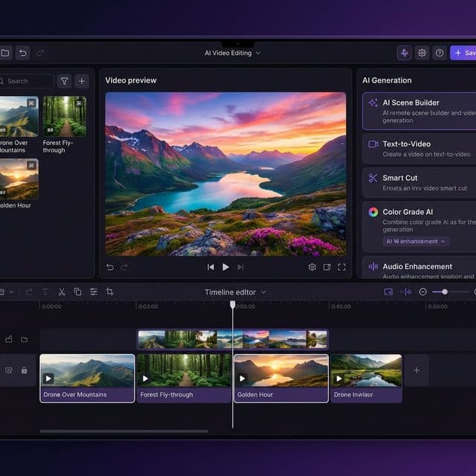Choose the Text-to-Video option
Viewport: 476px width, 476px height.
click(x=418, y=148)
